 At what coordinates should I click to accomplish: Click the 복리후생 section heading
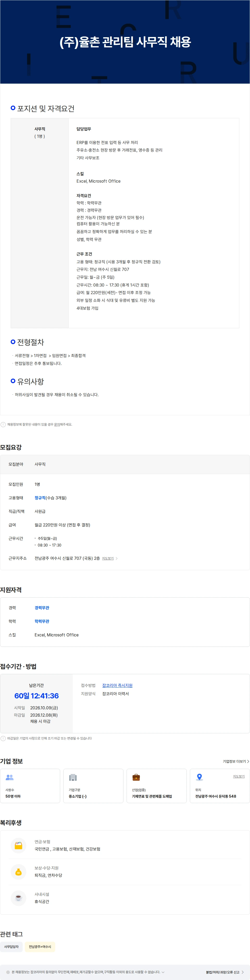pos(11,822)
